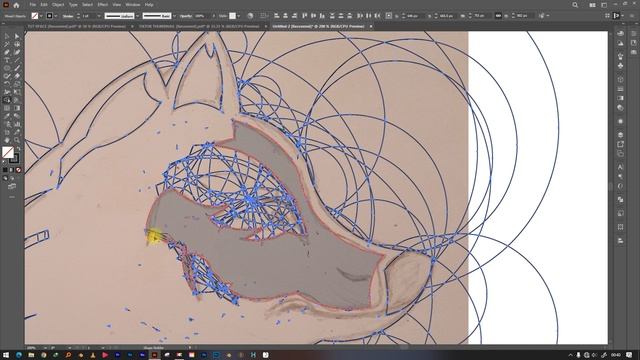Screen dimensions: 640x360
Task: Open Arrange Documents icon
Action: (x=592, y=5)
